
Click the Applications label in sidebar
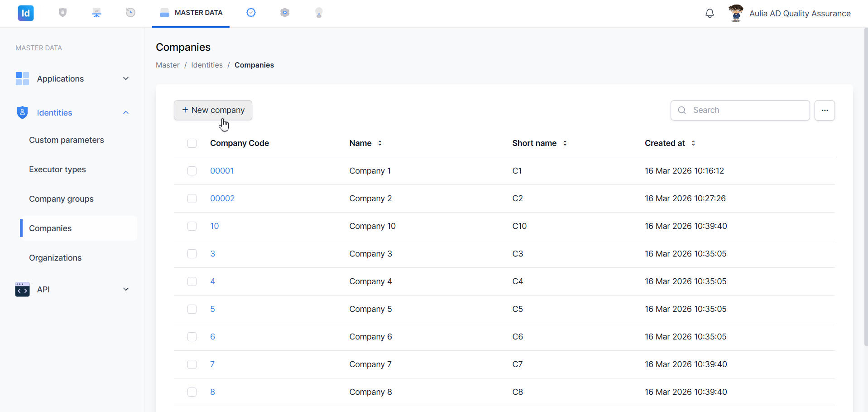pyautogui.click(x=60, y=79)
